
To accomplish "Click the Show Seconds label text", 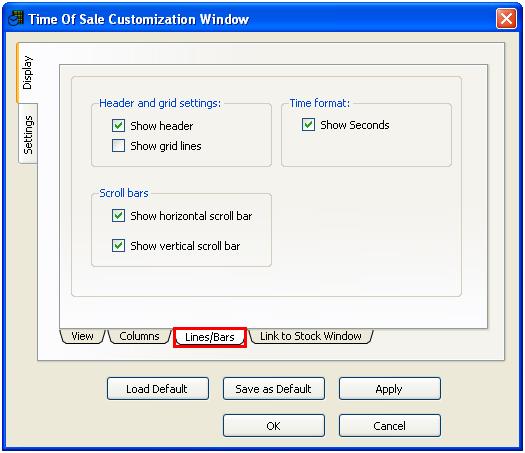I will pos(355,125).
